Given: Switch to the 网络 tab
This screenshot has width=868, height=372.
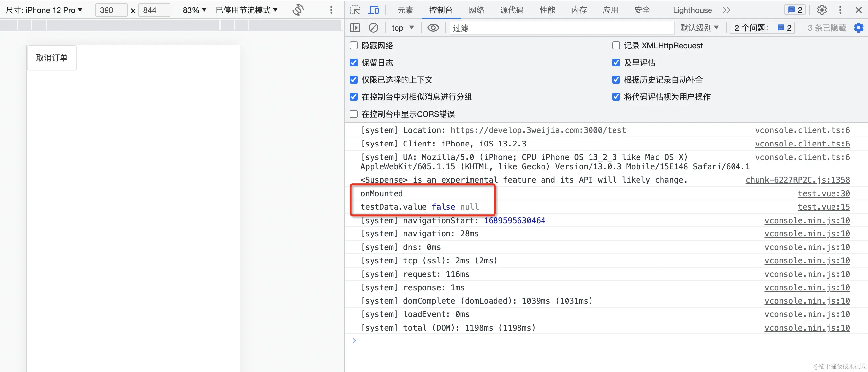Looking at the screenshot, I should [476, 10].
